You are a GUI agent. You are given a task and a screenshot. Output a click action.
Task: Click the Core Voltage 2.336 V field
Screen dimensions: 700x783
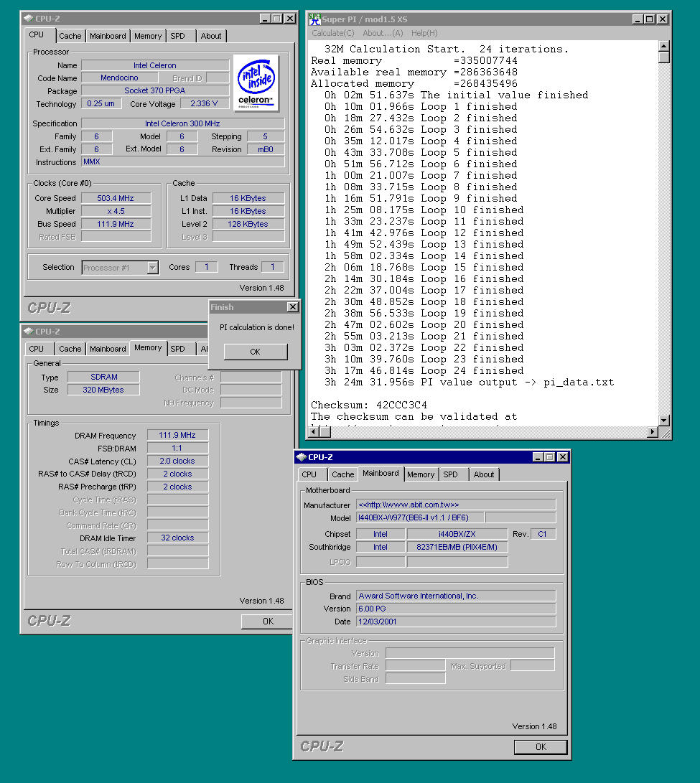coord(204,103)
